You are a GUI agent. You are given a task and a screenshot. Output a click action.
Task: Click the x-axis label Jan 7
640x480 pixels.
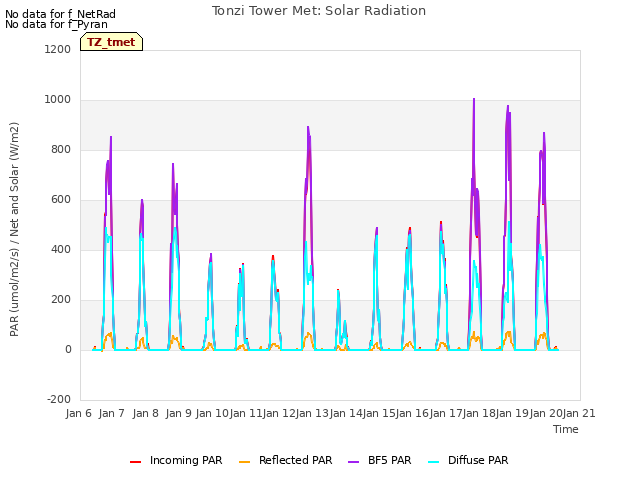[112, 413]
